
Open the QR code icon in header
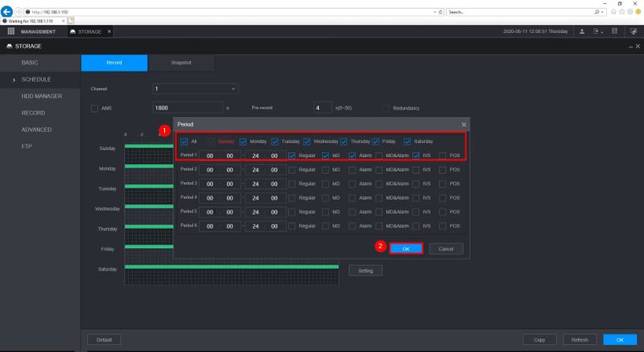point(614,31)
